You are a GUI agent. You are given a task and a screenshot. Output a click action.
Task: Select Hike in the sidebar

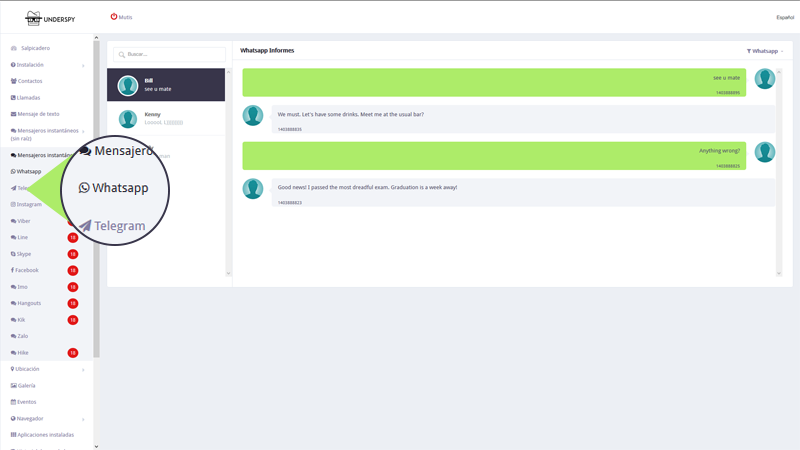pos(20,353)
